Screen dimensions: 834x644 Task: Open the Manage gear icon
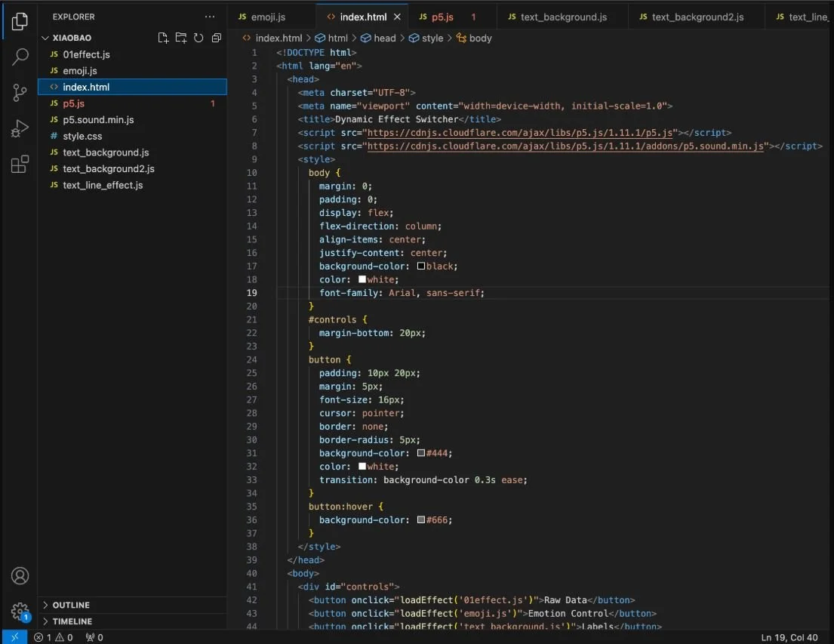pos(20,612)
